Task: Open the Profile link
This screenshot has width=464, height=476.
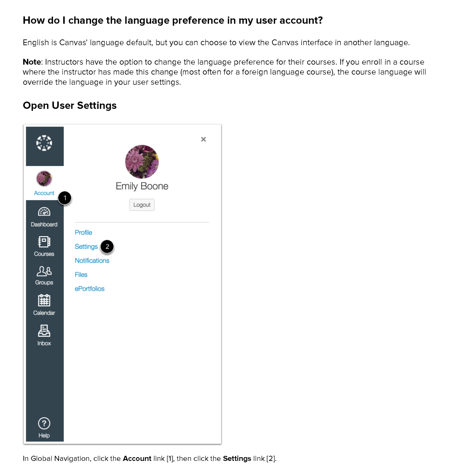Action: tap(84, 232)
